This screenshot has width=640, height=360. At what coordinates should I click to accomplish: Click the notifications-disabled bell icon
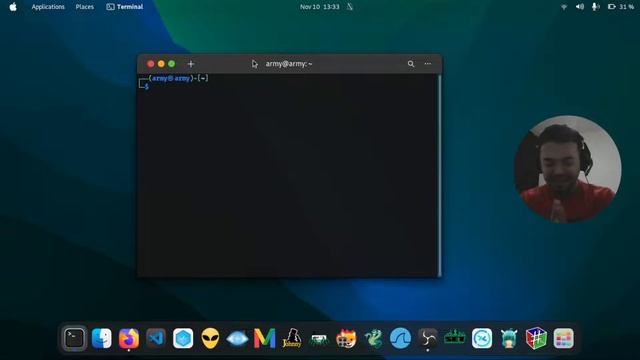[x=350, y=7]
